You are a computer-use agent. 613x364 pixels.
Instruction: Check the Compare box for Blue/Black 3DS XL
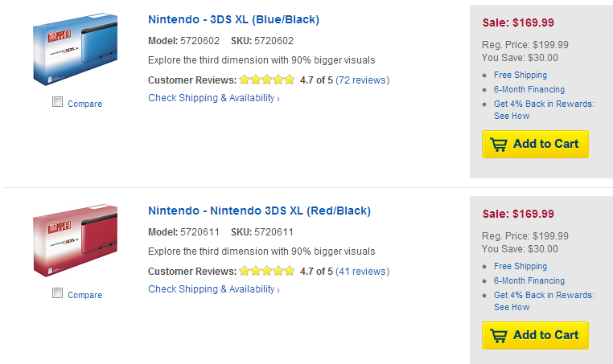[x=57, y=102]
